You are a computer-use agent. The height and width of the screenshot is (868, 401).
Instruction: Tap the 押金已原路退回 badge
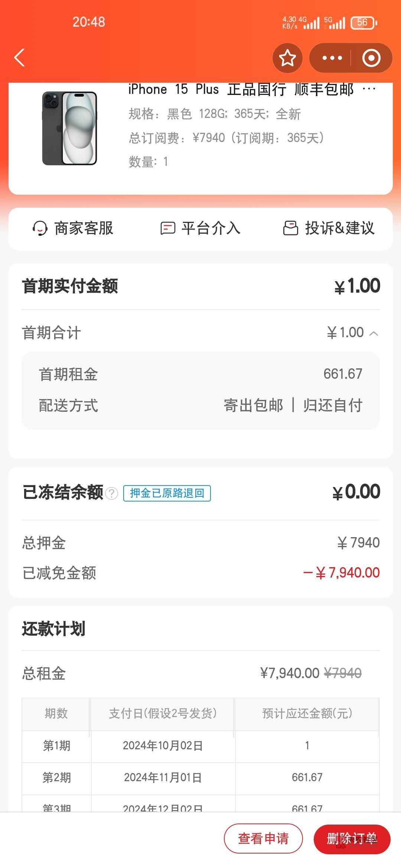(167, 493)
